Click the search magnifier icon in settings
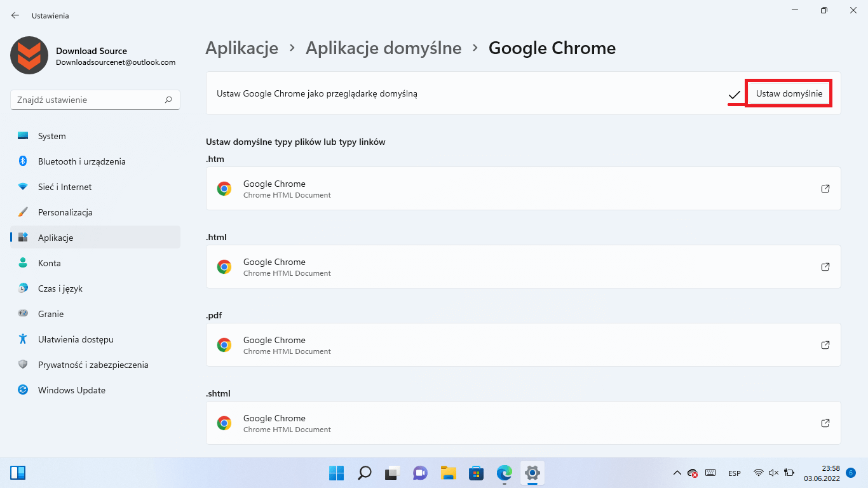Viewport: 868px width, 488px height. 168,100
